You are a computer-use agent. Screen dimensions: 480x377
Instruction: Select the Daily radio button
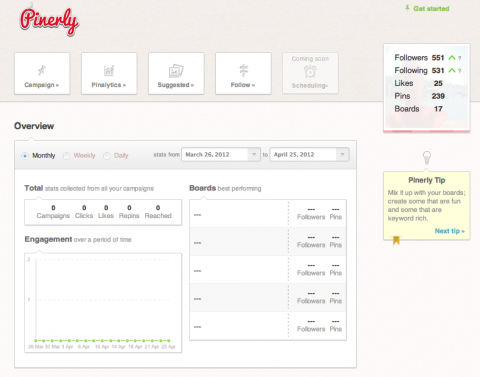[x=107, y=156]
